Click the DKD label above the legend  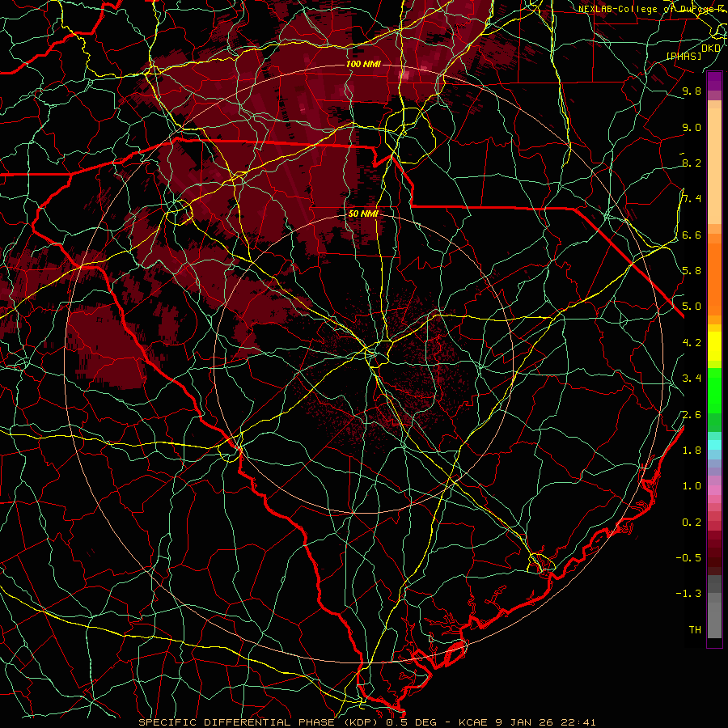click(711, 49)
